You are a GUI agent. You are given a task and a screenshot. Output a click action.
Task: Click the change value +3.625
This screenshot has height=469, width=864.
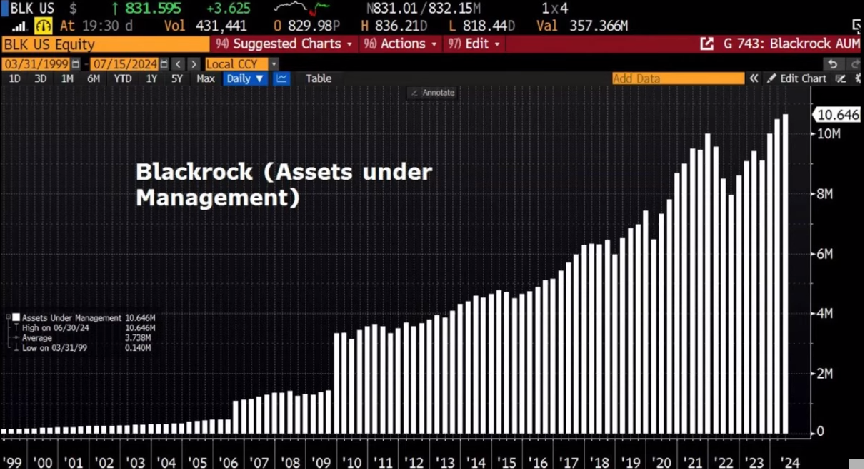pos(228,9)
